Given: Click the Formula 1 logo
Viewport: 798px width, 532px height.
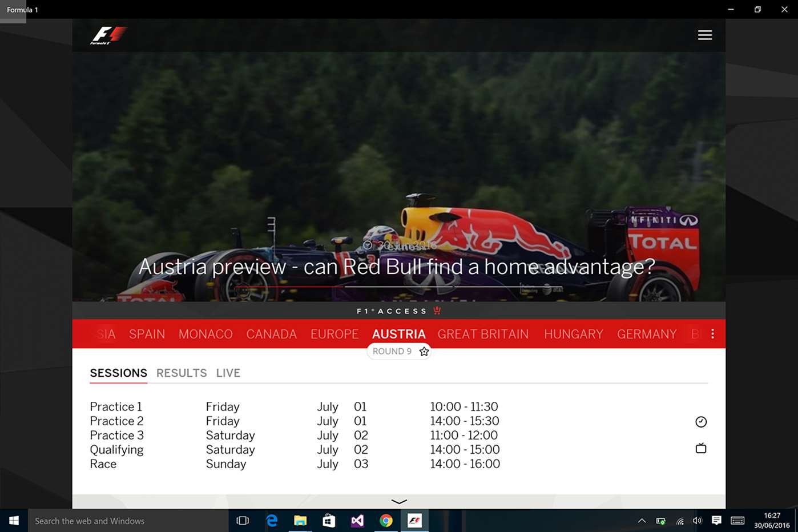Looking at the screenshot, I should [108, 35].
